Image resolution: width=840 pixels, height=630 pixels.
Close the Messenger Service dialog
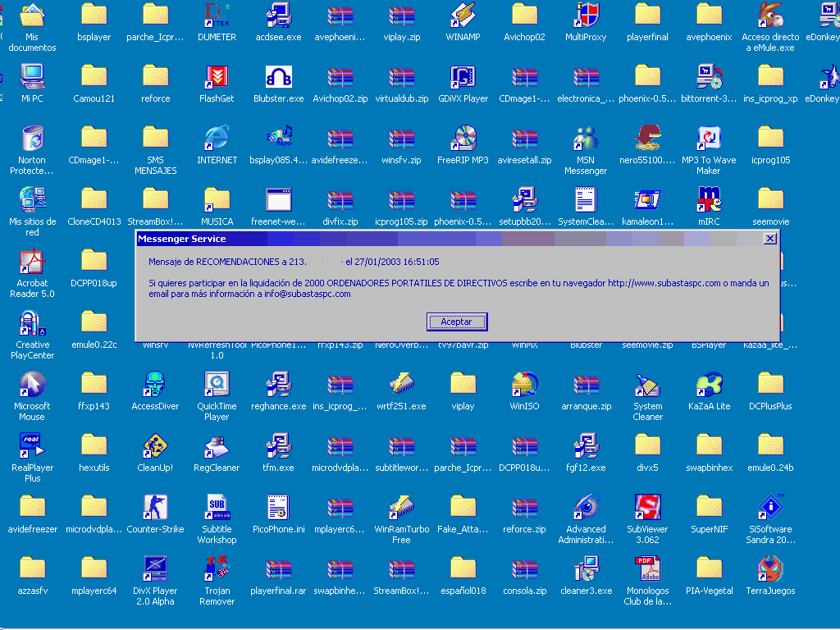pyautogui.click(x=769, y=239)
